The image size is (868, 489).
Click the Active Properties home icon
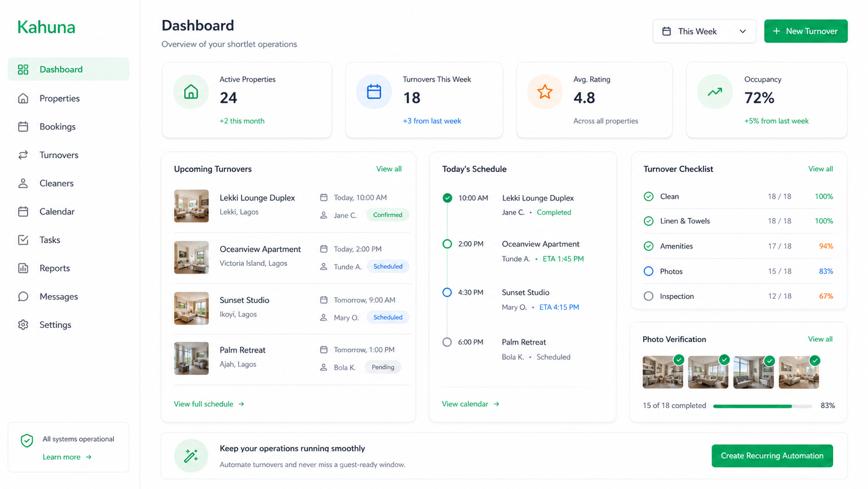[x=191, y=92]
